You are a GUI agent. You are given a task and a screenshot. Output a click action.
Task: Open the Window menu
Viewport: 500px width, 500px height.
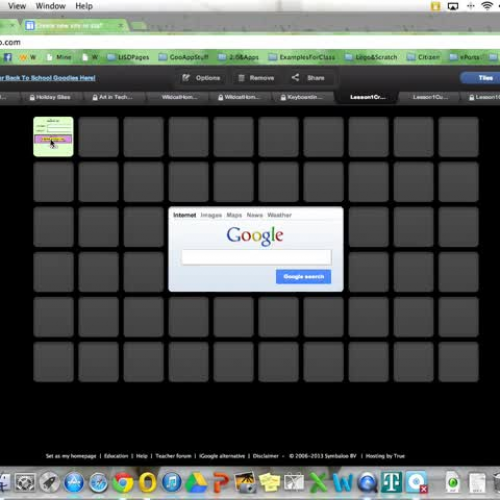click(51, 6)
